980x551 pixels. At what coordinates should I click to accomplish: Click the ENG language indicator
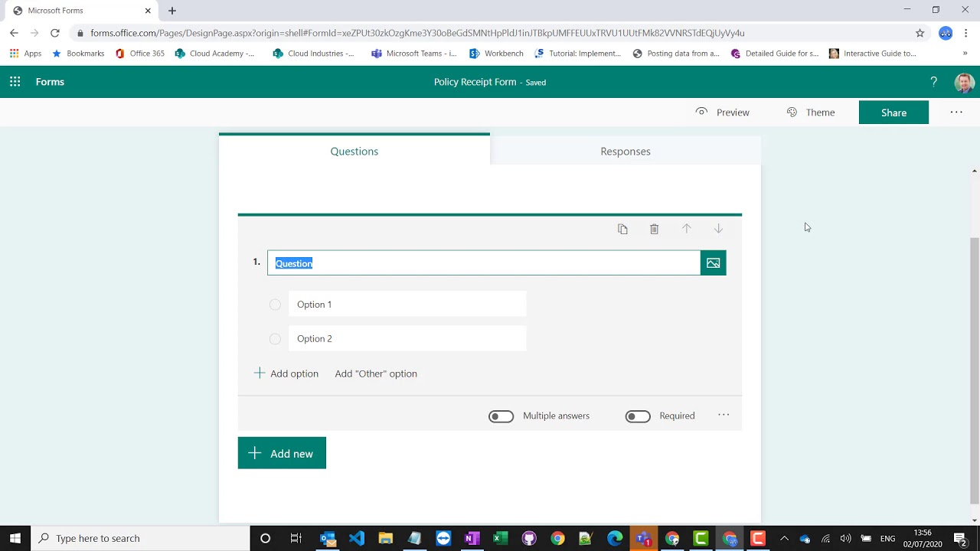(x=887, y=538)
